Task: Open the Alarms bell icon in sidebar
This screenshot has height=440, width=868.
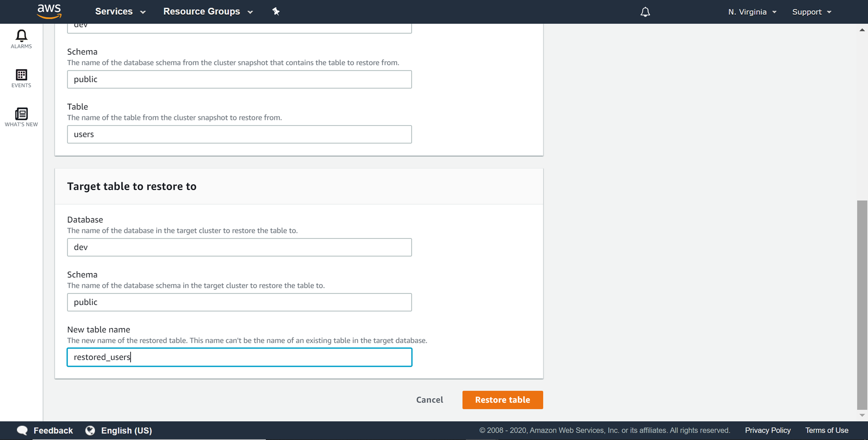Action: click(x=21, y=36)
